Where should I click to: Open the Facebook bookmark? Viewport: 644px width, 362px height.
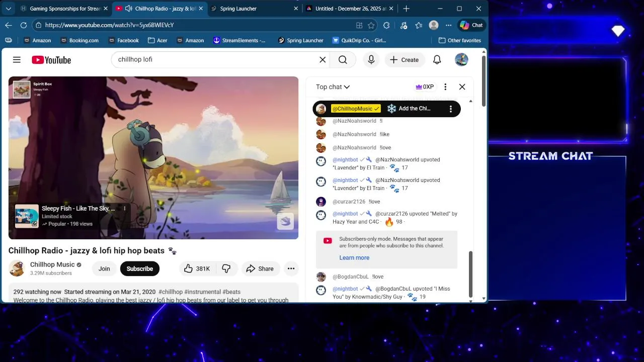coord(123,40)
